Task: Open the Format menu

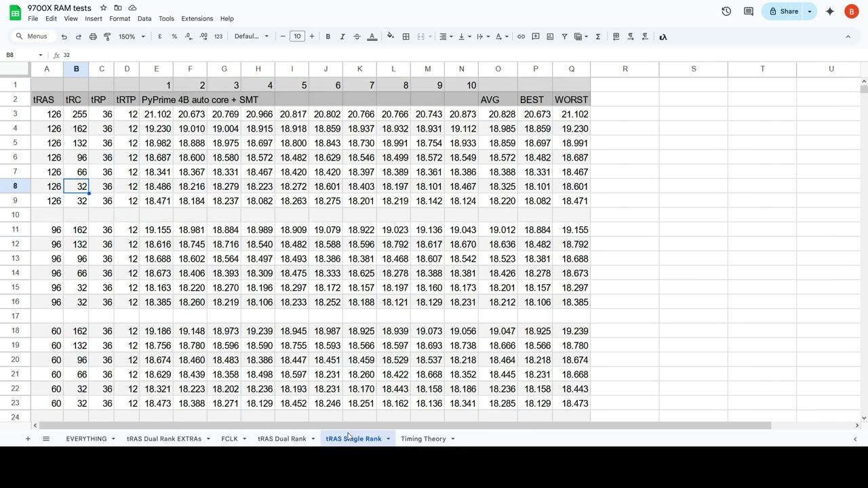Action: pyautogui.click(x=119, y=19)
